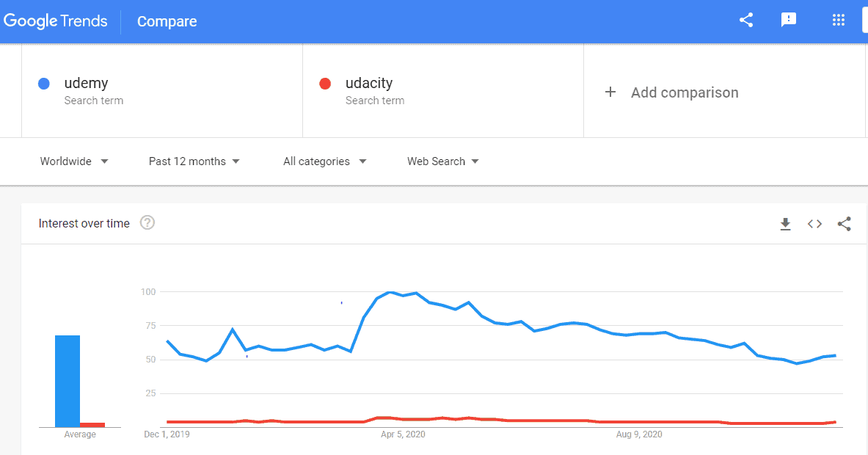868x455 pixels.
Task: Click the embed code icon for the chart
Action: pyautogui.click(x=814, y=224)
